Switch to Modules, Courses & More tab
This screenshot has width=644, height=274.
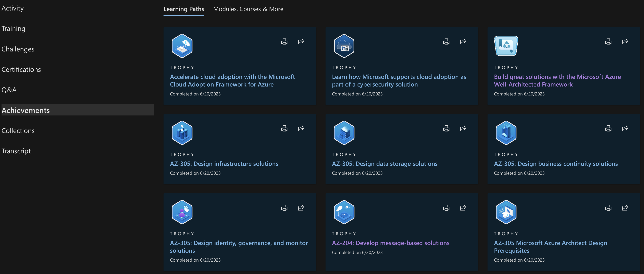(248, 9)
